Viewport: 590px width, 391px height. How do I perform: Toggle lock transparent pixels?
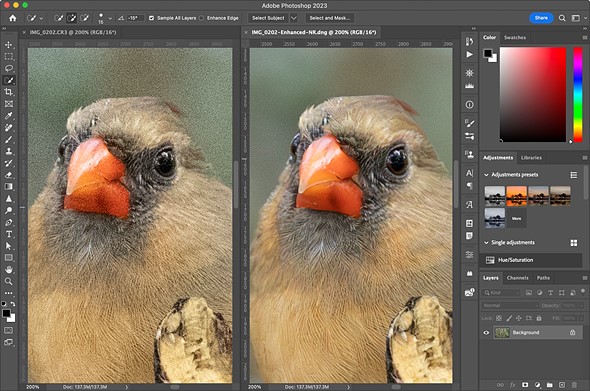[499, 318]
